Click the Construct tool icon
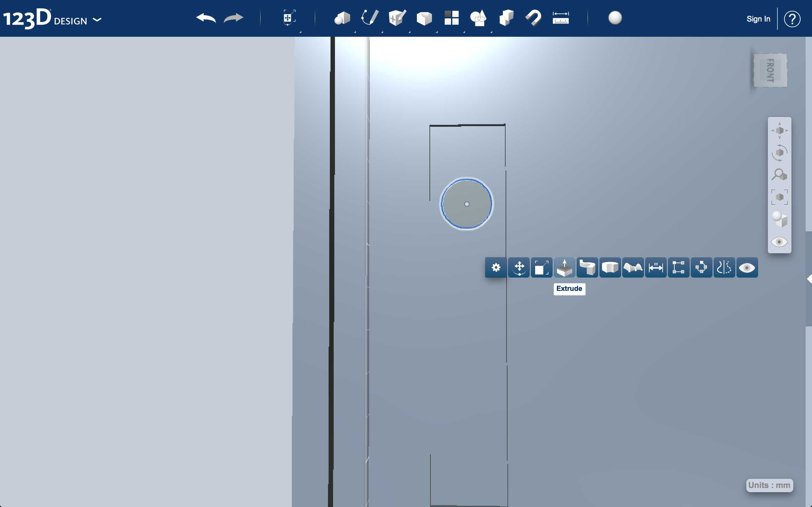Image resolution: width=812 pixels, height=507 pixels. pos(396,18)
